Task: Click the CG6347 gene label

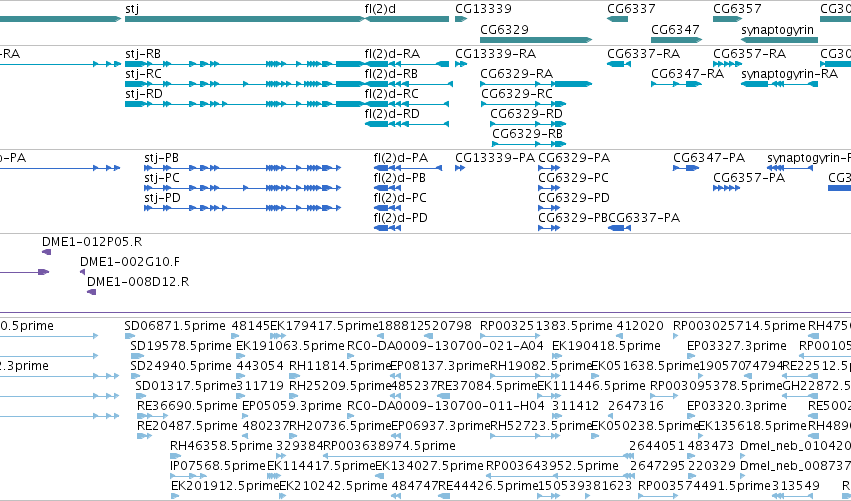Action: [675, 29]
